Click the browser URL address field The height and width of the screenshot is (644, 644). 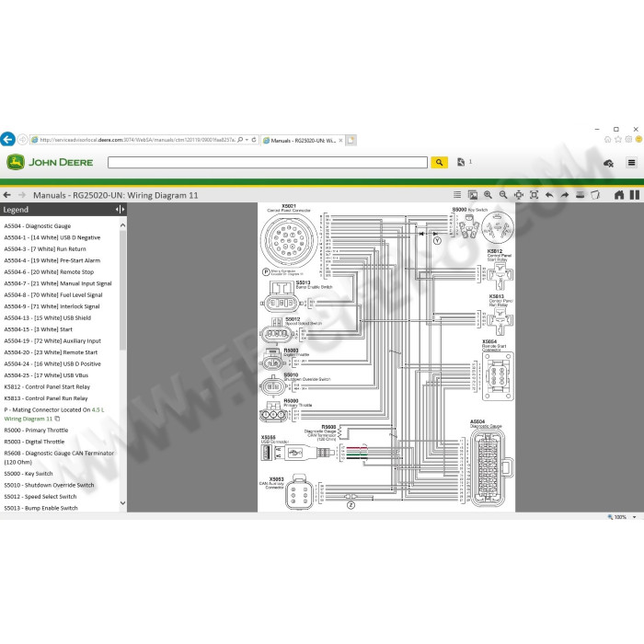pyautogui.click(x=138, y=140)
